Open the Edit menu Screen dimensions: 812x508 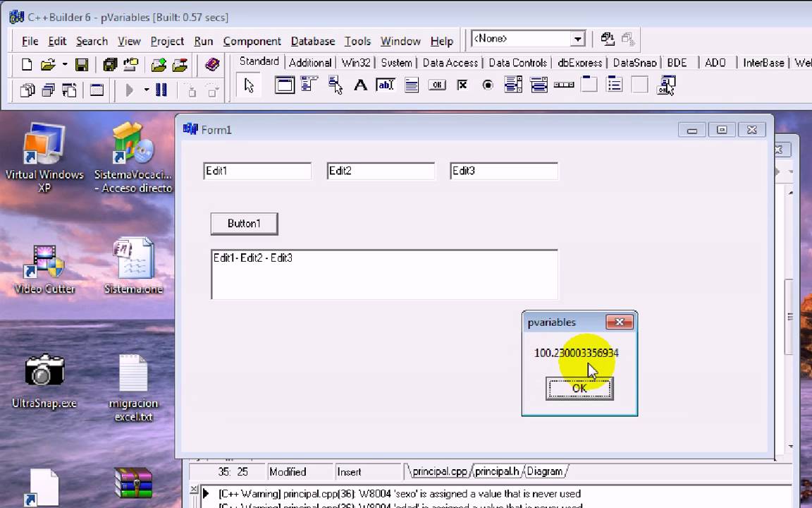click(57, 41)
